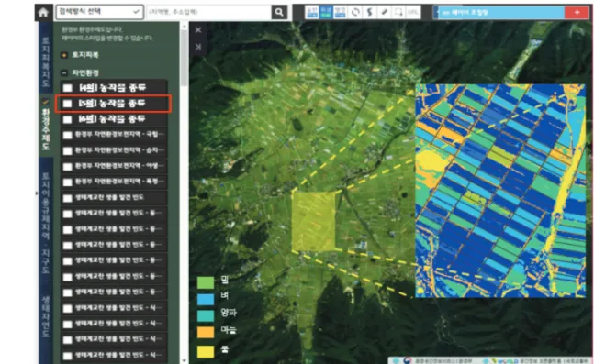Switch to the 생태자연도 vertical tab
The height and width of the screenshot is (364, 594).
[x=46, y=317]
